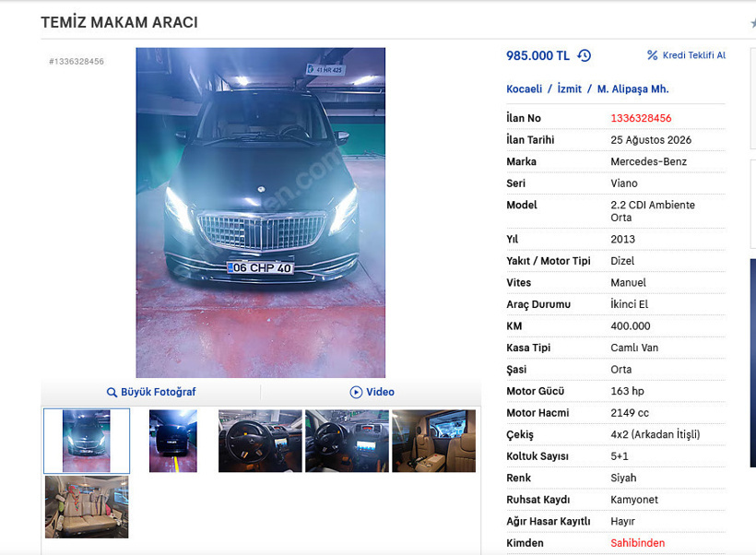The width and height of the screenshot is (756, 555).
Task: Click the gray #1336328456 ID text
Action: click(77, 61)
